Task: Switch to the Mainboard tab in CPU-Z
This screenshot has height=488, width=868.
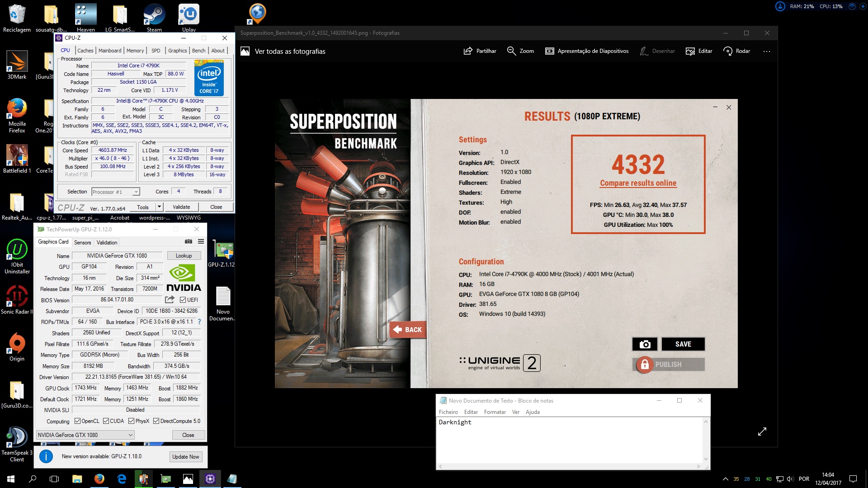Action: (x=110, y=51)
